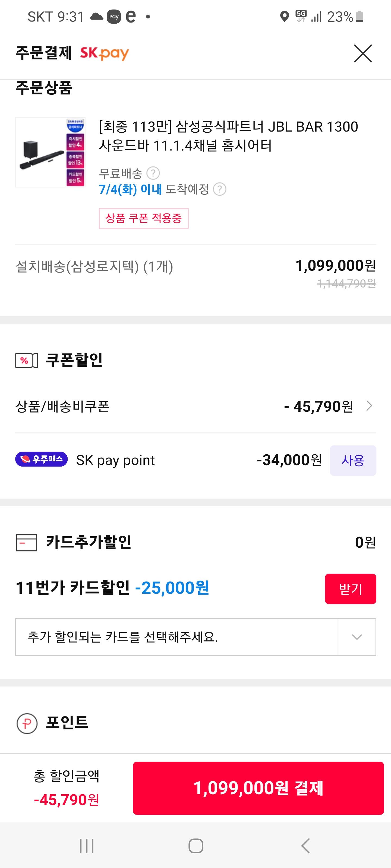
Task: Tap the Android back button
Action: tap(305, 846)
